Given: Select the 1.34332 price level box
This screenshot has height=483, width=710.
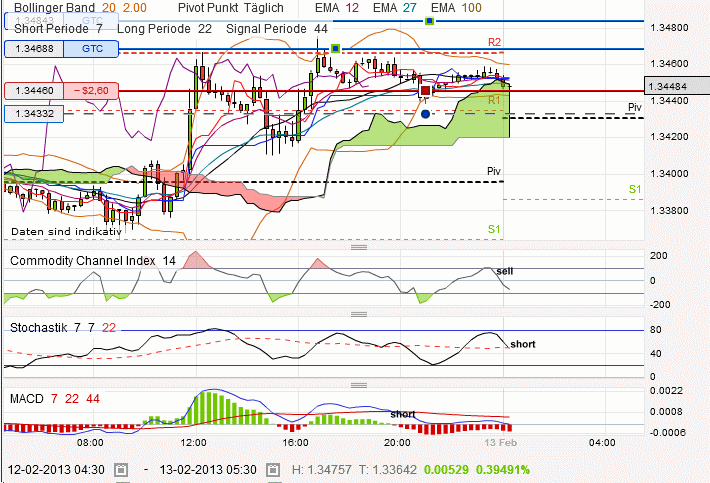Looking at the screenshot, I should 34,114.
